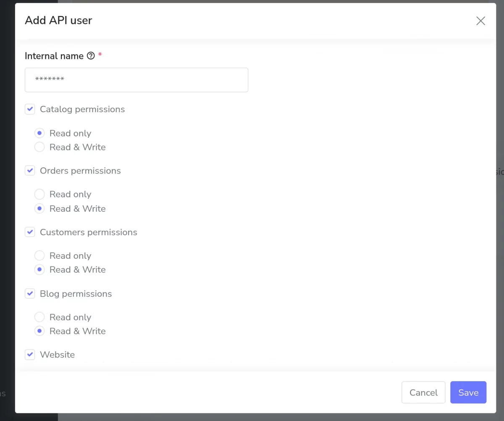
Task: Switch Customers permissions to Read only
Action: [39, 255]
